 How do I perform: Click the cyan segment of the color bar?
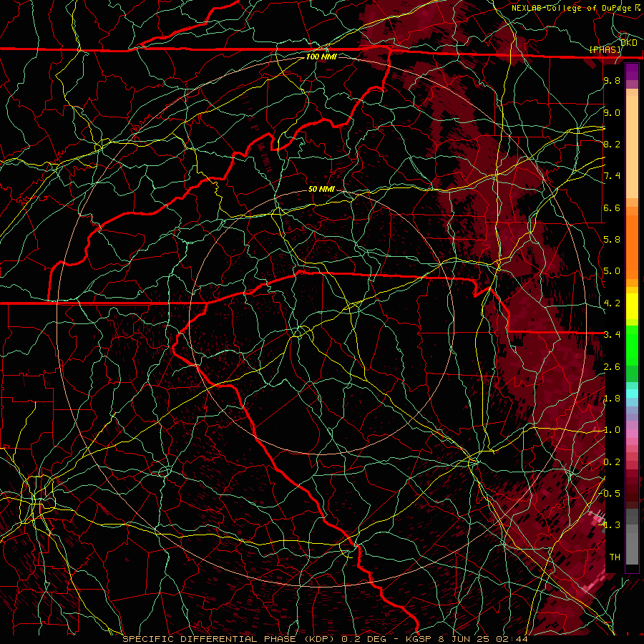tap(632, 394)
